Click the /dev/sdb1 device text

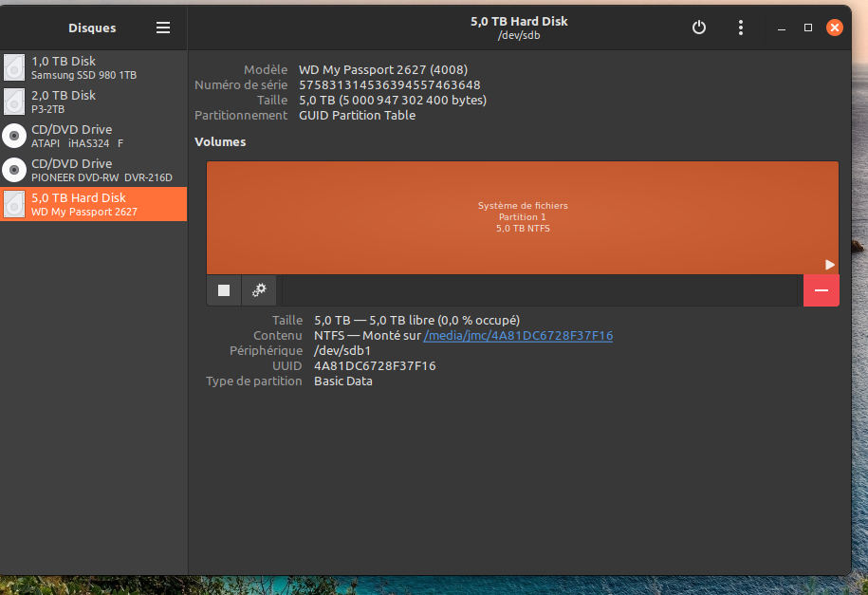342,351
